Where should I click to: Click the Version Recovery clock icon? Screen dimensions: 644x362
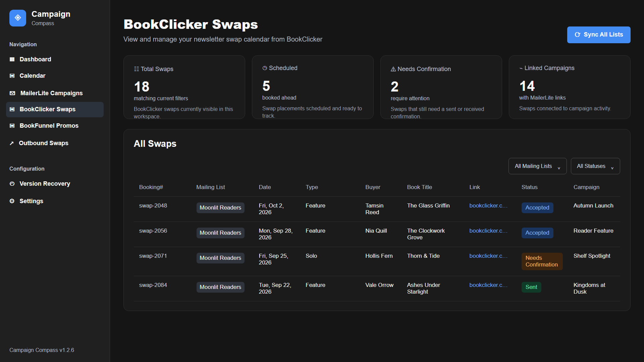pyautogui.click(x=12, y=184)
